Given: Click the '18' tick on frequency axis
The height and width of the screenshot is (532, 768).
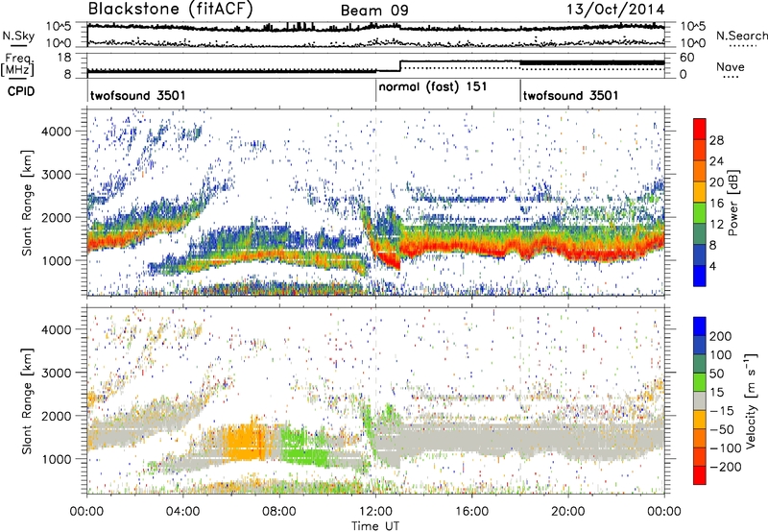Looking at the screenshot, I should (64, 58).
